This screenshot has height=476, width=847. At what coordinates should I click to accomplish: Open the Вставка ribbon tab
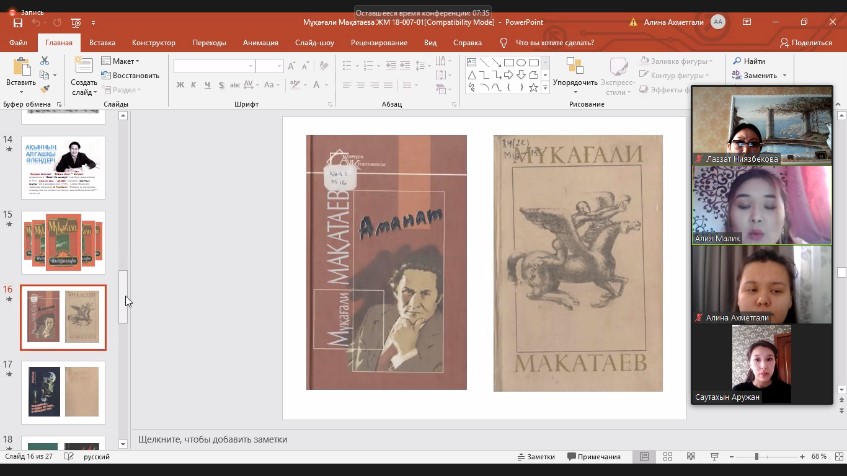tap(102, 43)
